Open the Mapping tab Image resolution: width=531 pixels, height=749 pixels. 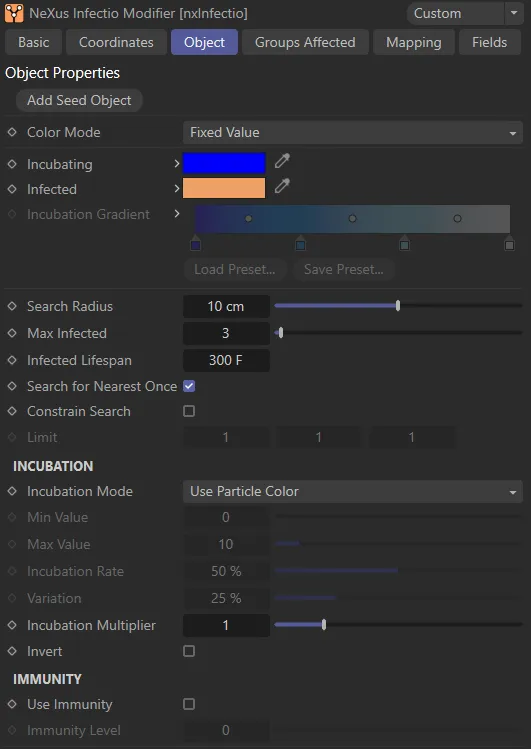coord(414,42)
